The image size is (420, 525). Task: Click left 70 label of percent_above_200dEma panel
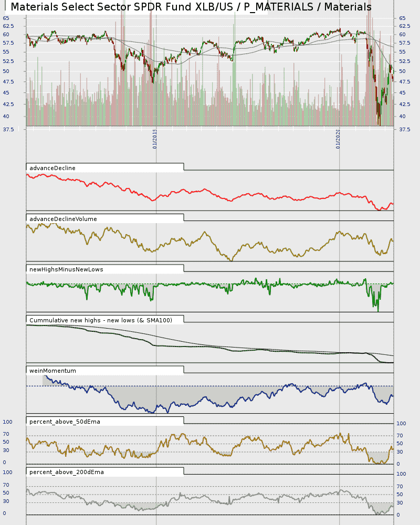tap(6, 485)
